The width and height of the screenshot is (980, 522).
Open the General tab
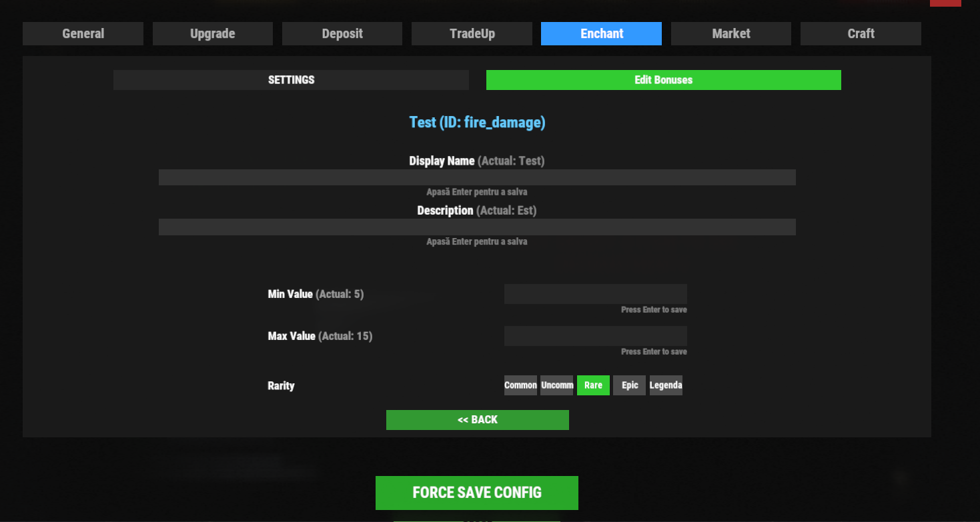pos(83,33)
